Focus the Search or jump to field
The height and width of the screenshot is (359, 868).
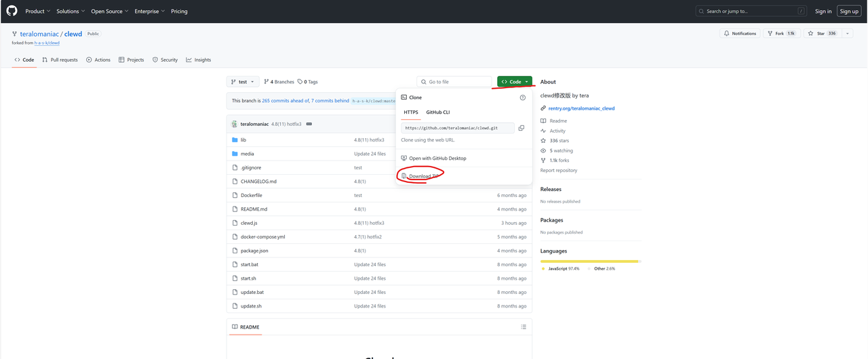point(753,11)
